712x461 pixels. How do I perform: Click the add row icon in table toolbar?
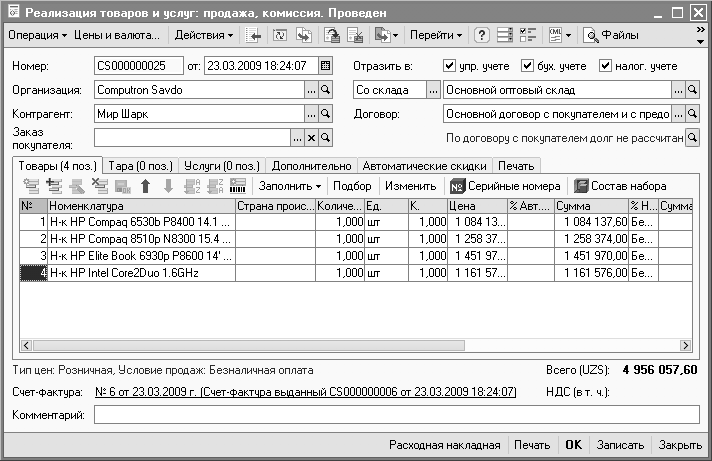click(x=31, y=186)
